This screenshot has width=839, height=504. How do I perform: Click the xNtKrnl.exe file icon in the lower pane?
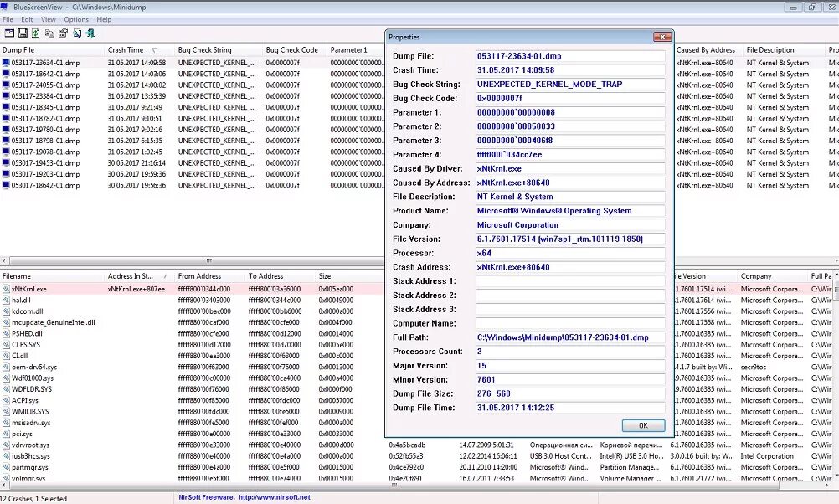coord(7,289)
